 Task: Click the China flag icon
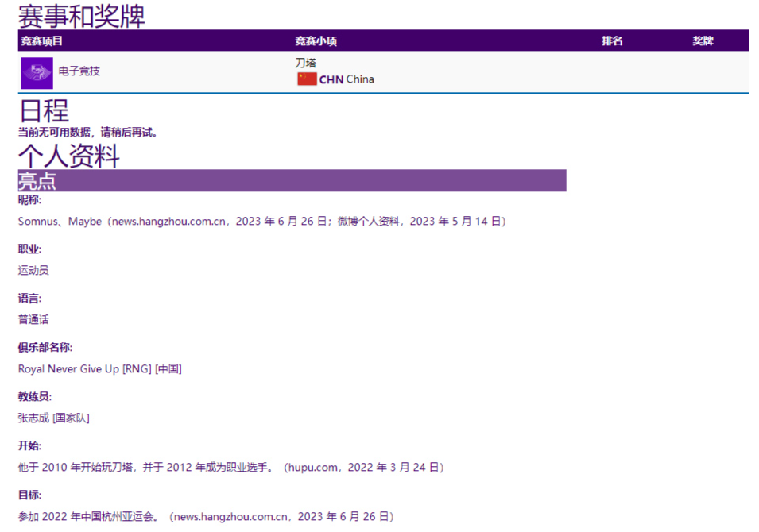[x=307, y=79]
